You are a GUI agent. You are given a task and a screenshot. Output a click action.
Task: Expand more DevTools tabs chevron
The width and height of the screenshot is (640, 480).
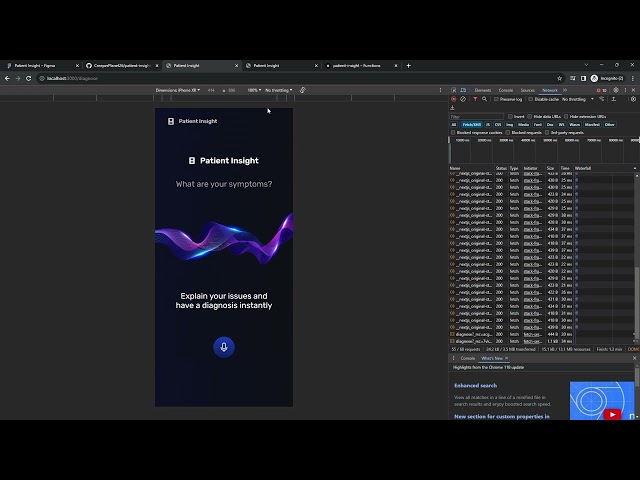565,90
